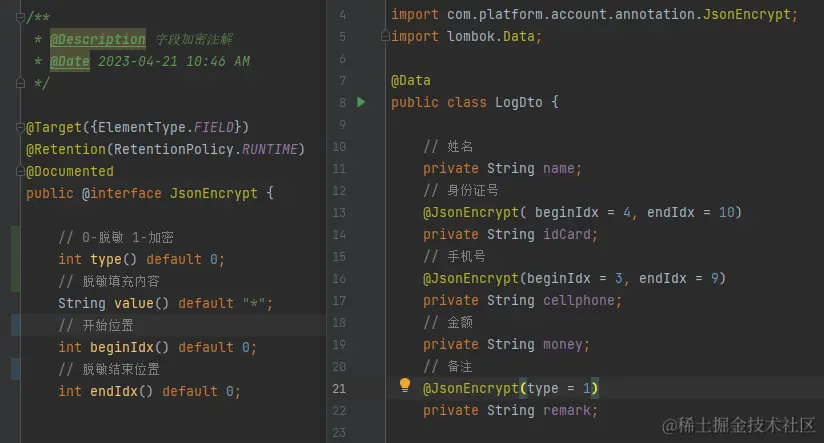Click the @Data annotation

click(x=410, y=80)
